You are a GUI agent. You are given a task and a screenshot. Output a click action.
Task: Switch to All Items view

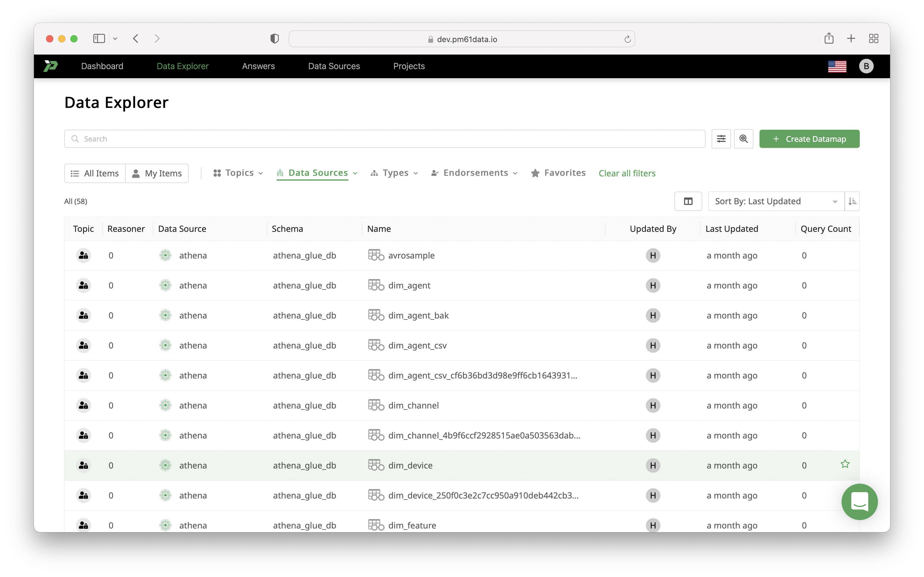tap(95, 173)
